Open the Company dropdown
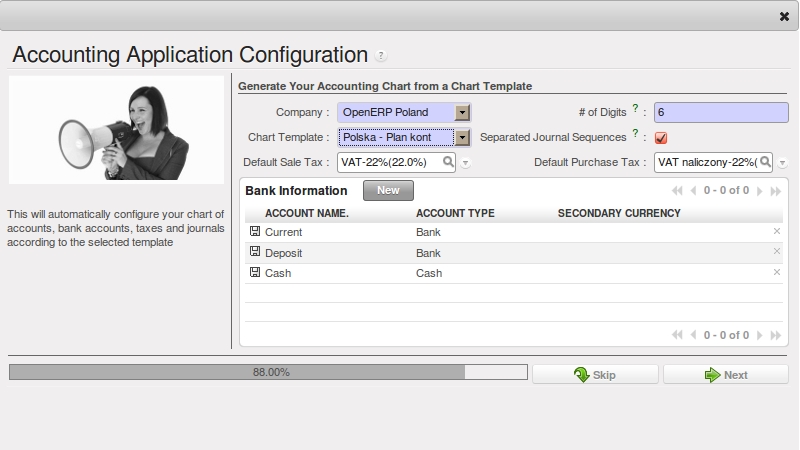The height and width of the screenshot is (450, 800). tap(462, 113)
